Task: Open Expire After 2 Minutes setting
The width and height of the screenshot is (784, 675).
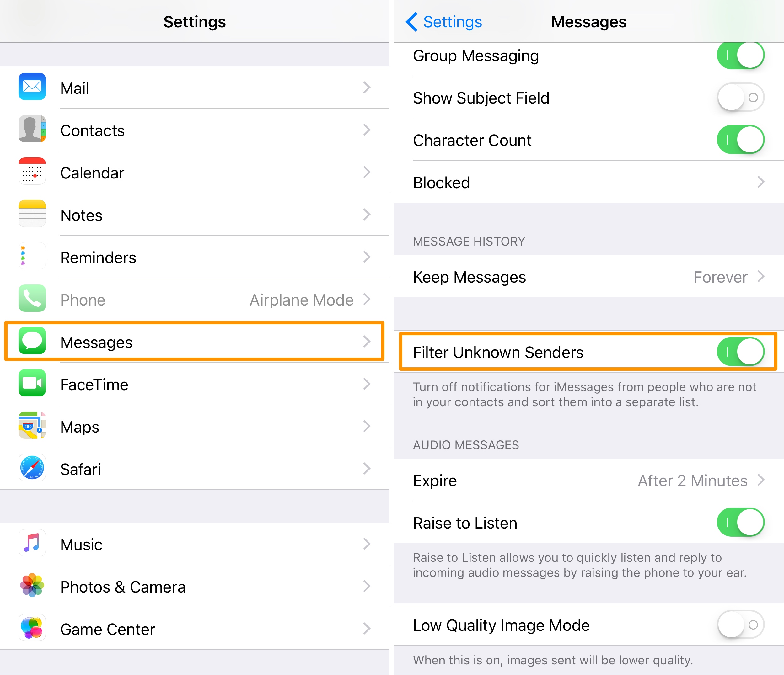Action: coord(589,480)
